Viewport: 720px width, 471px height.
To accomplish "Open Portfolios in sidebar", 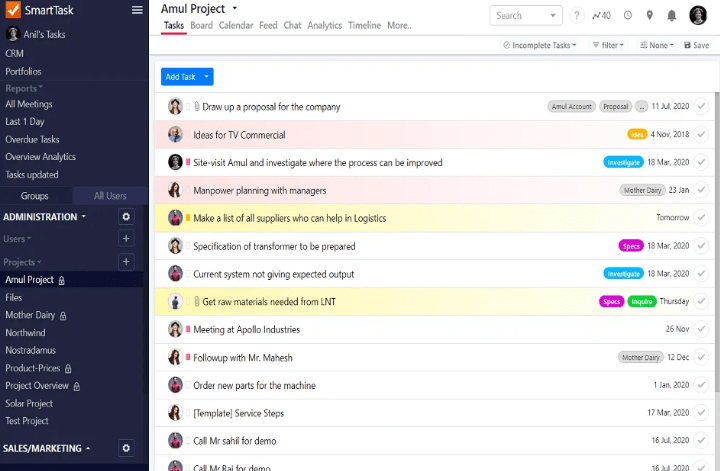I will coord(23,71).
